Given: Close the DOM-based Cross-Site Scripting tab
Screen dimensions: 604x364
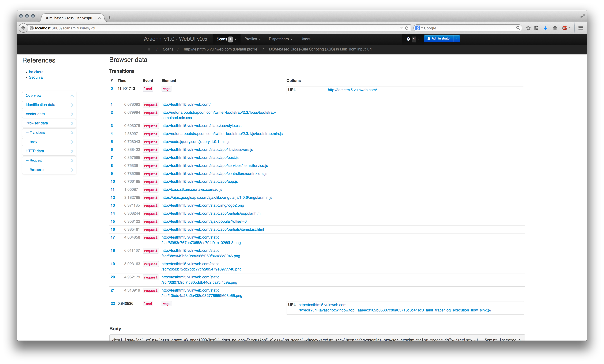Looking at the screenshot, I should [x=99, y=18].
